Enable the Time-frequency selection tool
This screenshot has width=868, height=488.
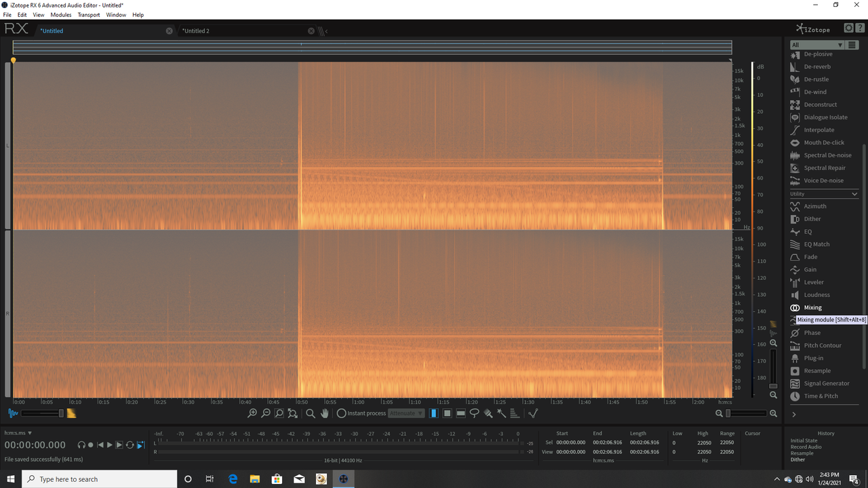447,413
